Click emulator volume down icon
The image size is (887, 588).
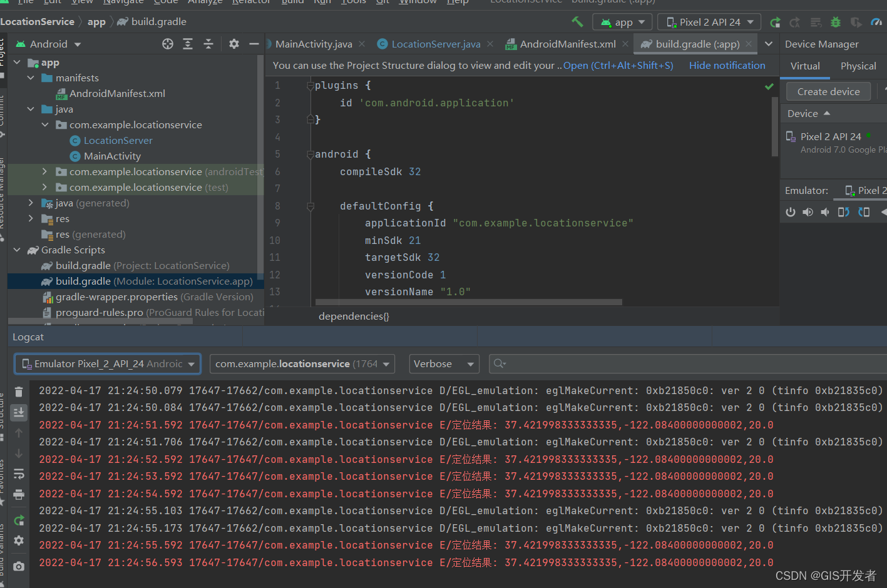tap(825, 212)
